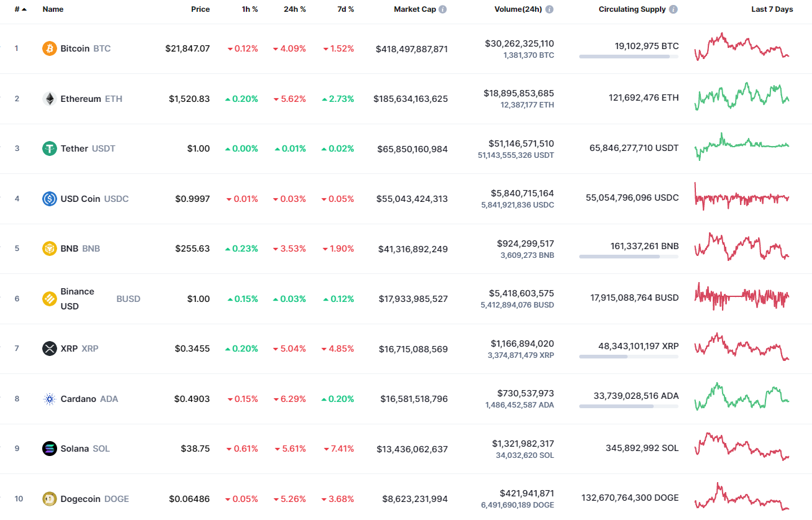Open the Bitcoin name link
This screenshot has width=812, height=520.
pyautogui.click(x=74, y=48)
